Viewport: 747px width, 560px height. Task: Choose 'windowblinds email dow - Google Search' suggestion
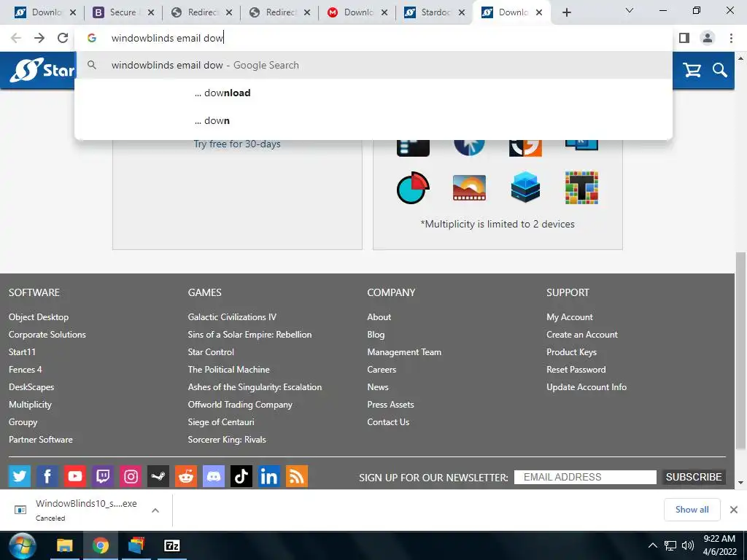coord(373,65)
